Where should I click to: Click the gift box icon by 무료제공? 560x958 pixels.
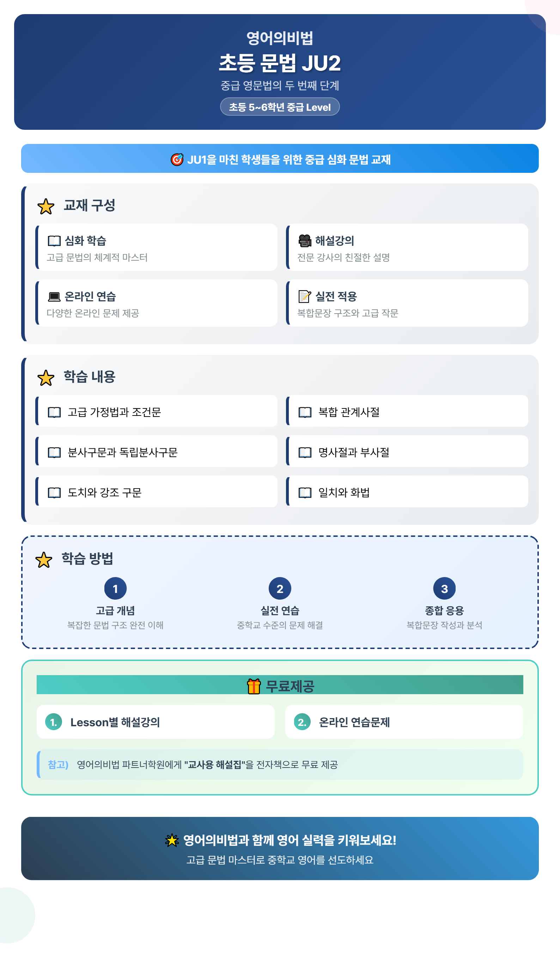click(254, 686)
